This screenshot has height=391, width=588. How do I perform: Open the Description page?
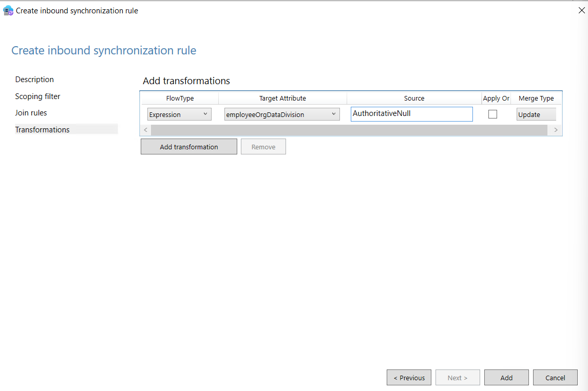[34, 80]
